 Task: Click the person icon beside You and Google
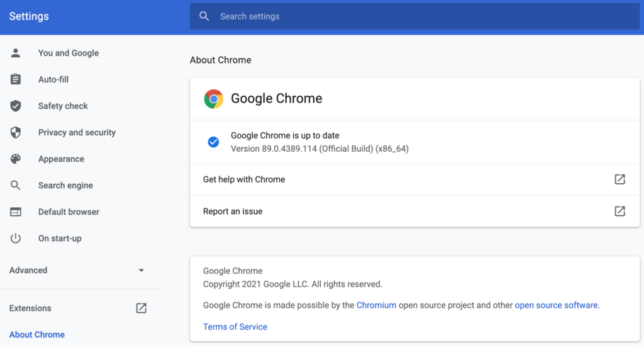16,53
